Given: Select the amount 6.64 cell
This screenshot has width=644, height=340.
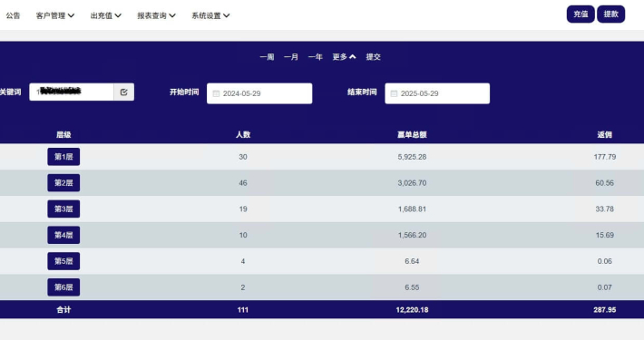Looking at the screenshot, I should click(412, 261).
